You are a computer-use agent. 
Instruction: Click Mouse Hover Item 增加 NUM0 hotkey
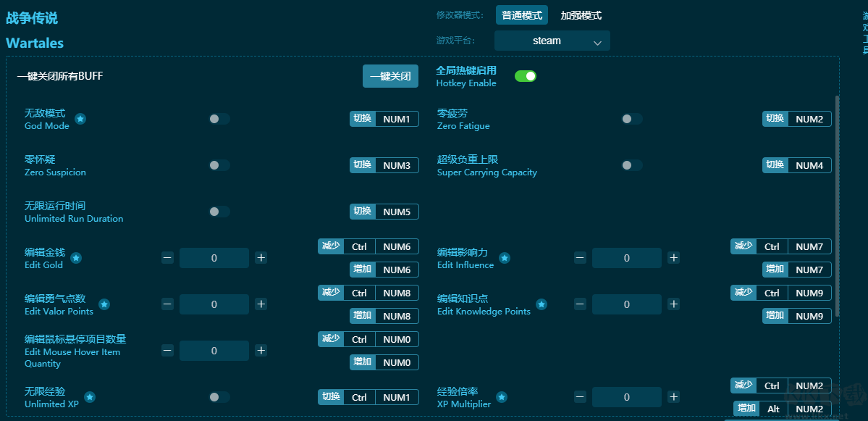point(384,362)
